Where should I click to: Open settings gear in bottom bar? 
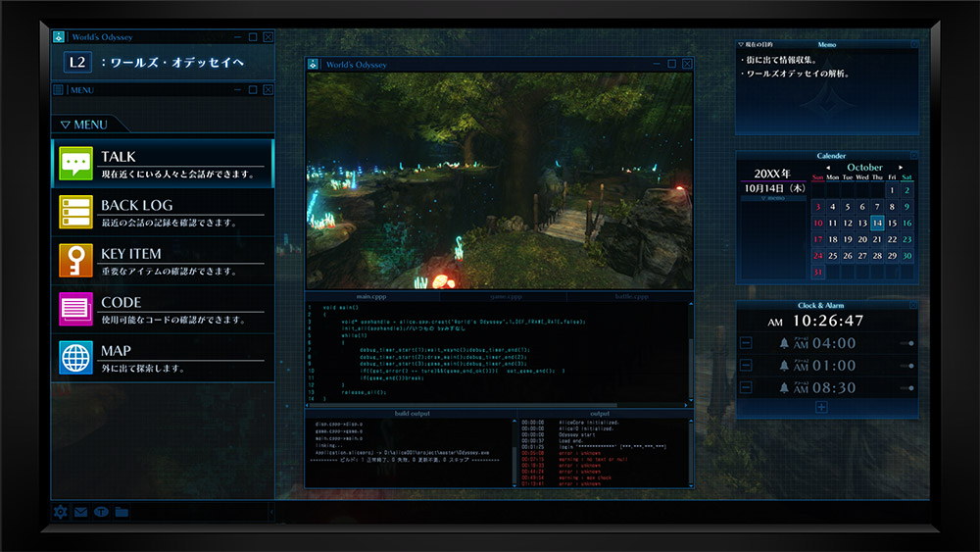point(61,512)
